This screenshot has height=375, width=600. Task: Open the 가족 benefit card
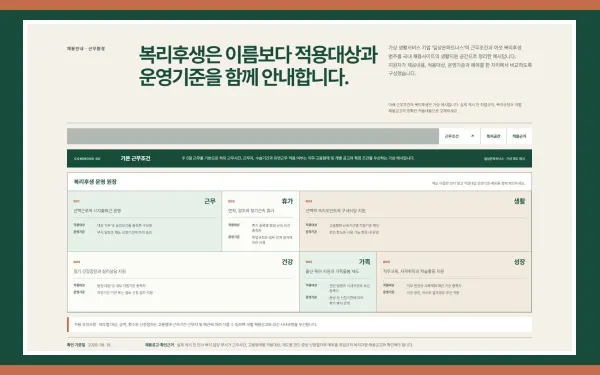[x=338, y=282]
